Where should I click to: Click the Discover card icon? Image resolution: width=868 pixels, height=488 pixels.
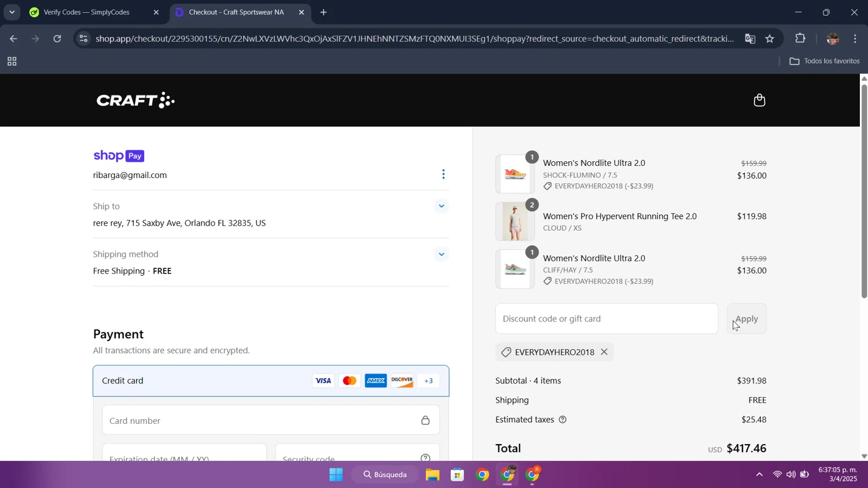(x=402, y=380)
